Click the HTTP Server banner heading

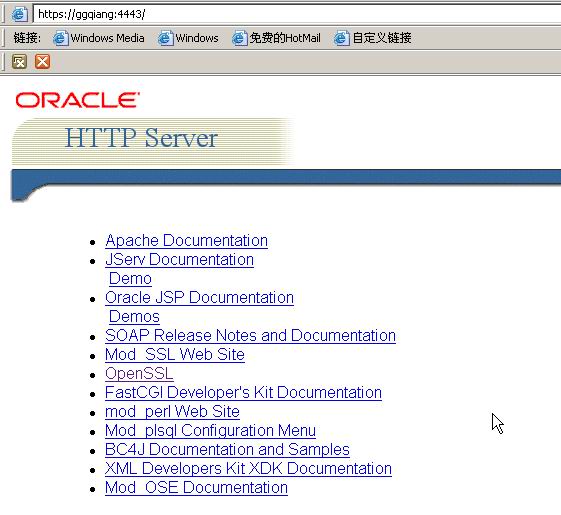pyautogui.click(x=141, y=138)
